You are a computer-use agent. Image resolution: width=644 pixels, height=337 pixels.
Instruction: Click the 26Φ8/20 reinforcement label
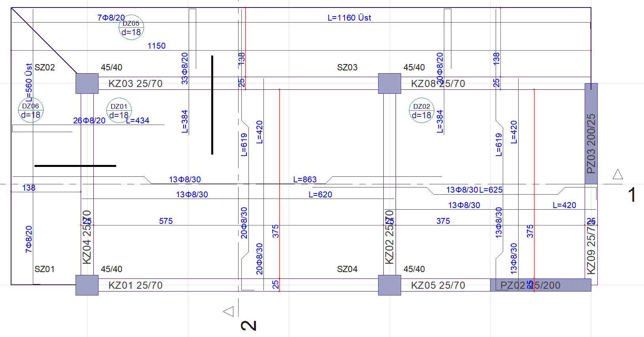[x=89, y=121]
